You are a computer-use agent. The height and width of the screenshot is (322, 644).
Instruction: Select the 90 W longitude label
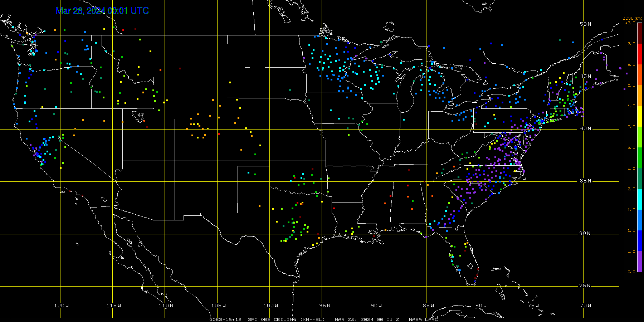[x=376, y=306]
